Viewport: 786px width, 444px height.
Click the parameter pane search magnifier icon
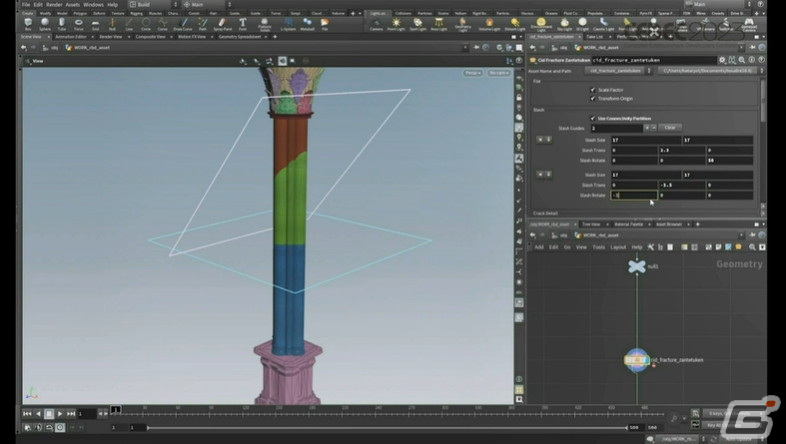pyautogui.click(x=742, y=60)
